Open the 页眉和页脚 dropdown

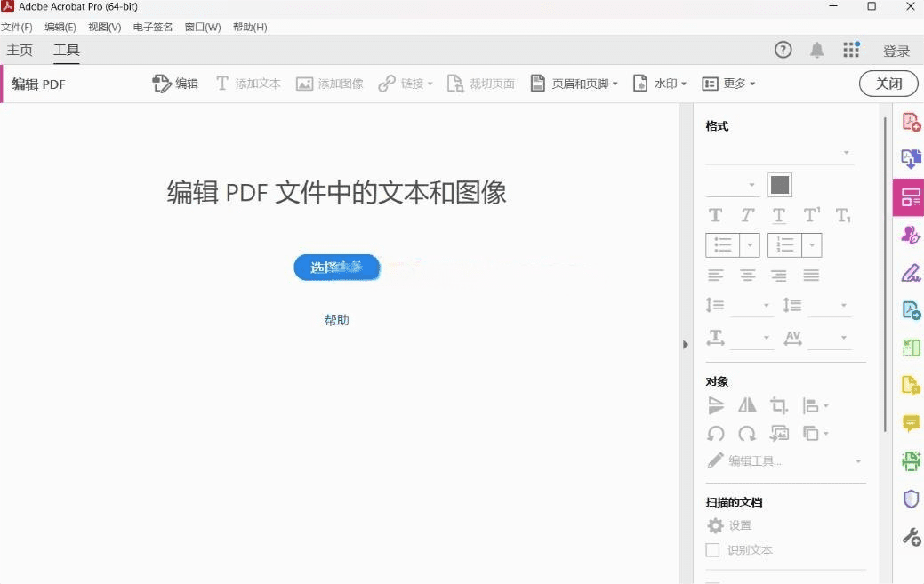click(574, 84)
